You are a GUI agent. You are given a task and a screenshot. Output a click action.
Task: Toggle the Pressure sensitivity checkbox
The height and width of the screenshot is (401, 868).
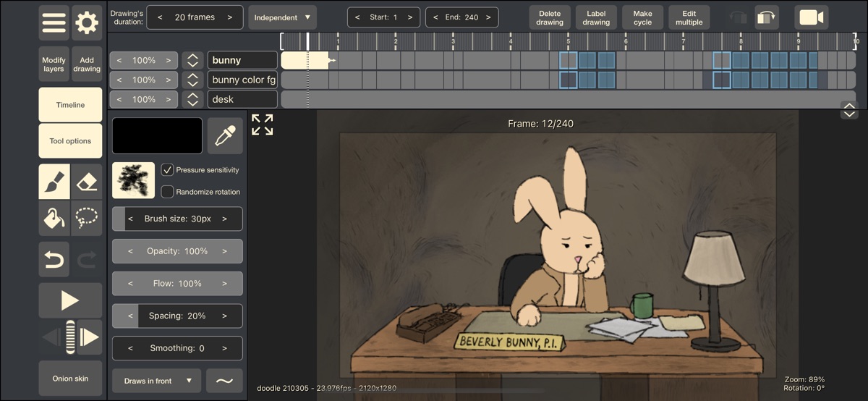pos(168,170)
